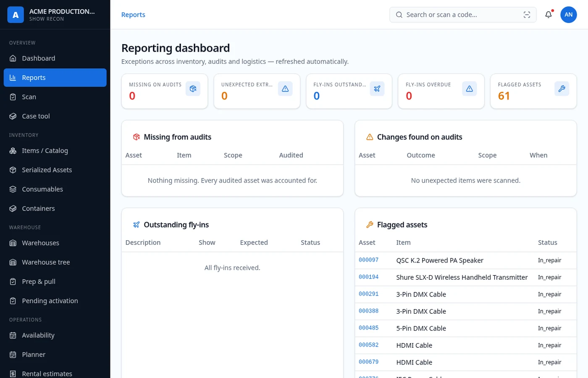The width and height of the screenshot is (588, 378).
Task: Click the Fly-ins Overdue card warning icon
Action: pyautogui.click(x=470, y=89)
